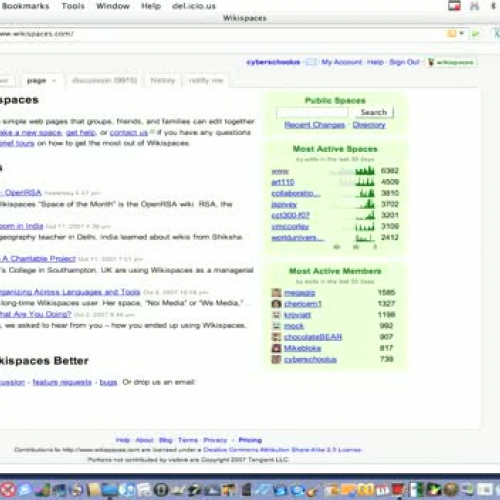
Task: Open the Recent Changes link
Action: coord(314,125)
